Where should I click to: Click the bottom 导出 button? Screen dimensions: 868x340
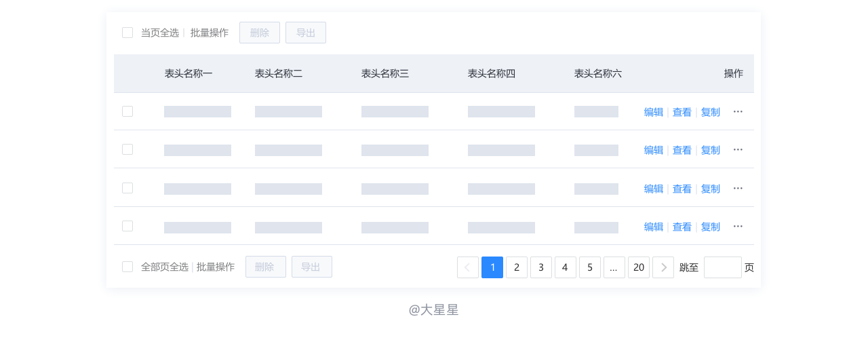click(x=312, y=267)
